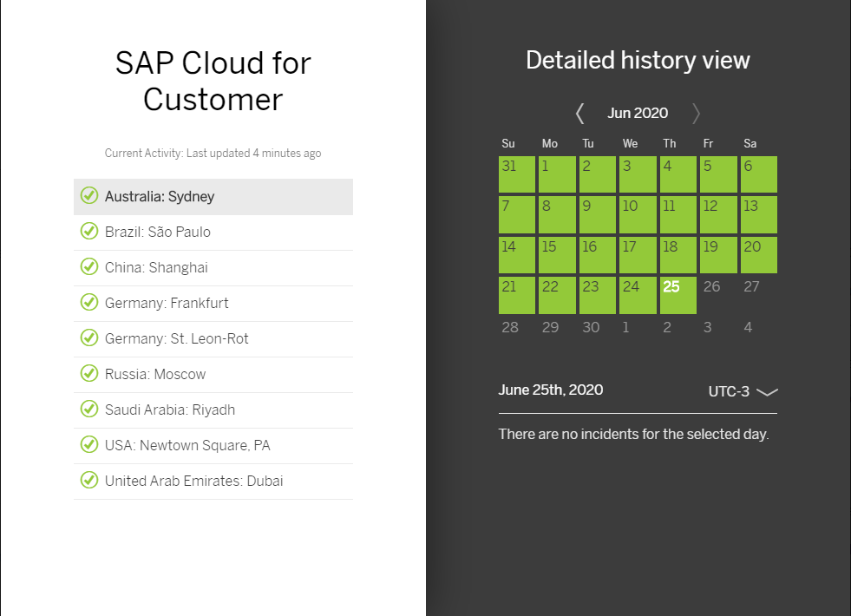851x616 pixels.
Task: Select the Russia: Moscow data center
Action: tap(213, 375)
